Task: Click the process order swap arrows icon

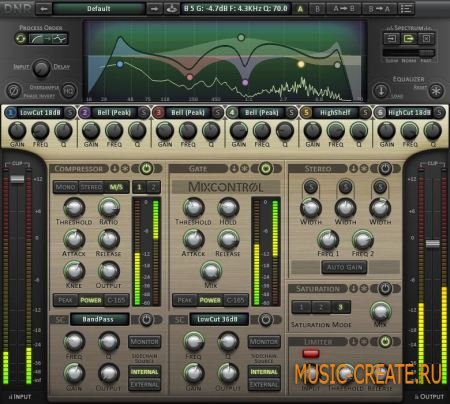Action: point(21,39)
